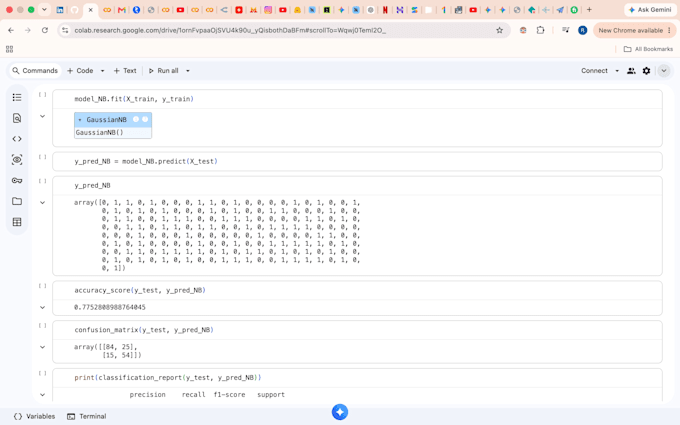Switch to the Instagram tab
The height and width of the screenshot is (425, 680).
click(x=268, y=10)
